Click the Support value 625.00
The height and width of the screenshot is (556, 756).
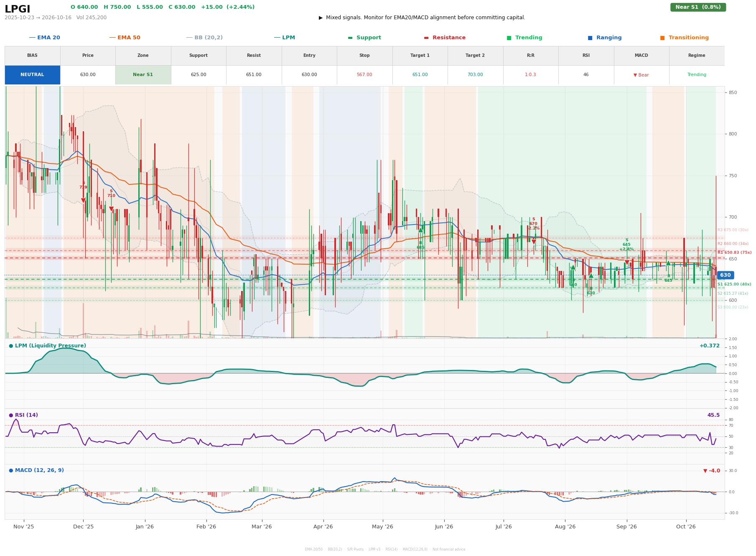(199, 75)
